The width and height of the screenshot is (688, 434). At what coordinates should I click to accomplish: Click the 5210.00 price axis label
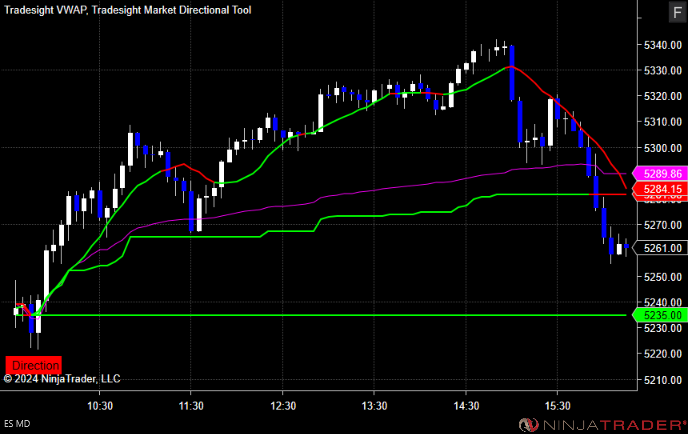[663, 380]
